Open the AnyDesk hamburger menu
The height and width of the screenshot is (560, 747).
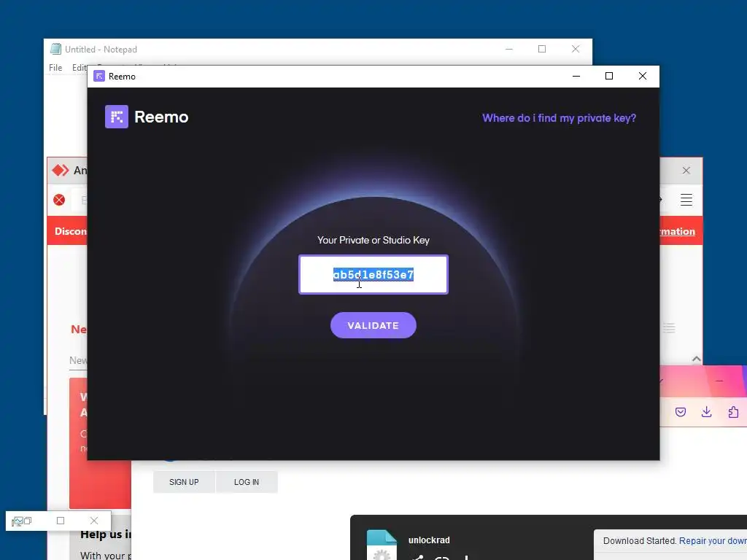click(686, 200)
